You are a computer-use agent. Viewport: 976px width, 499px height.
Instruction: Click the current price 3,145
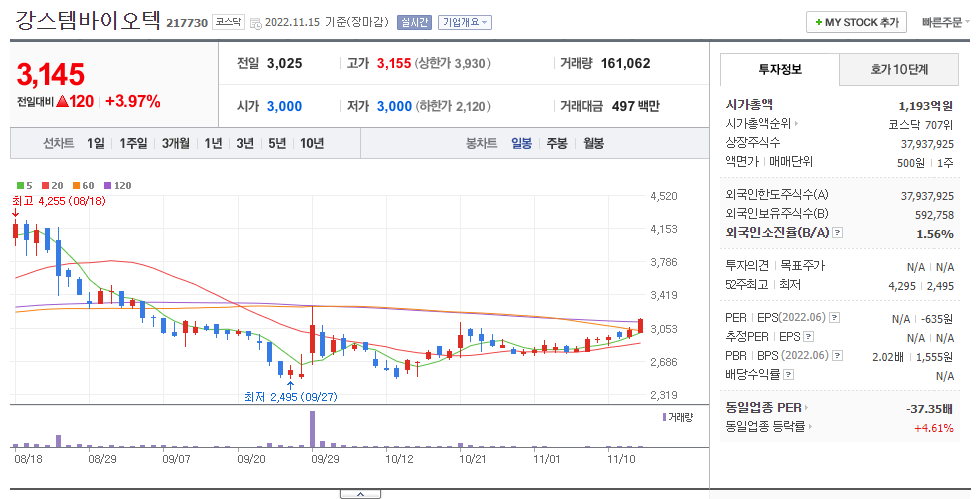(x=50, y=75)
